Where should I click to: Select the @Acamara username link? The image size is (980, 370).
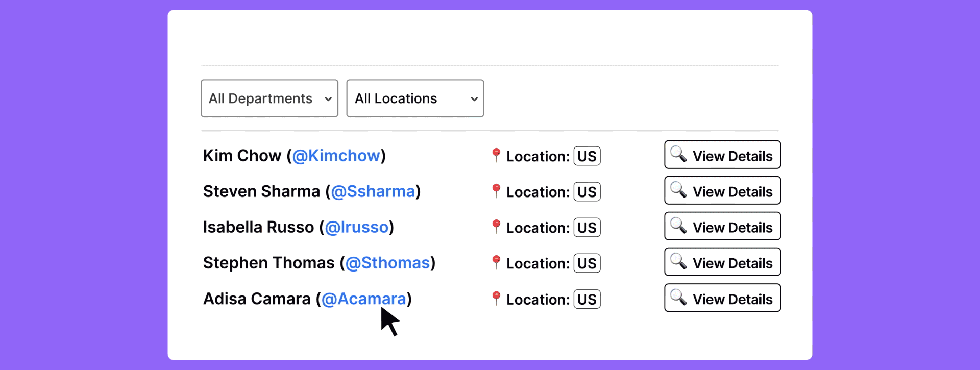pyautogui.click(x=365, y=299)
